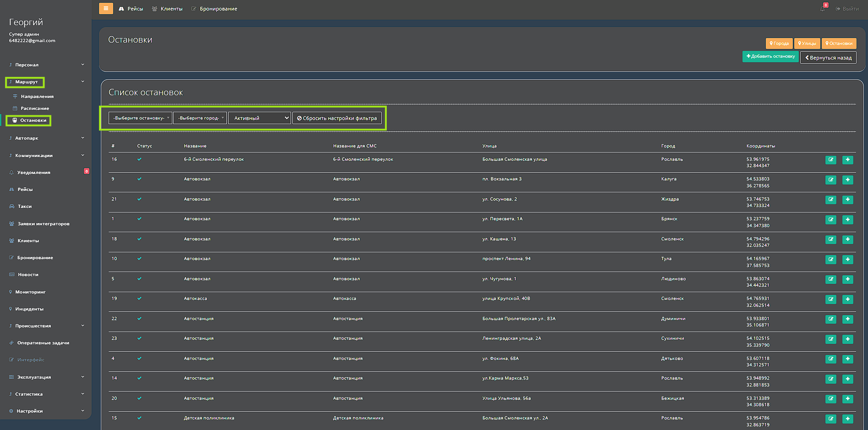Image resolution: width=868 pixels, height=430 pixels.
Task: Toggle status checkmark for Брянск Автовокзал
Action: click(x=139, y=219)
